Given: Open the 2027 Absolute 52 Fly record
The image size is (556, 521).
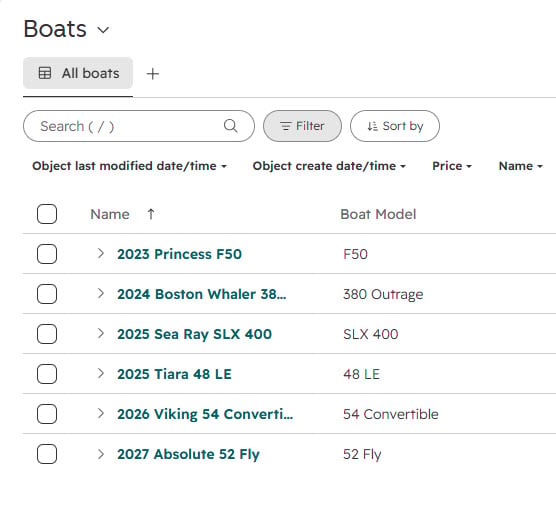Looking at the screenshot, I should click(188, 454).
